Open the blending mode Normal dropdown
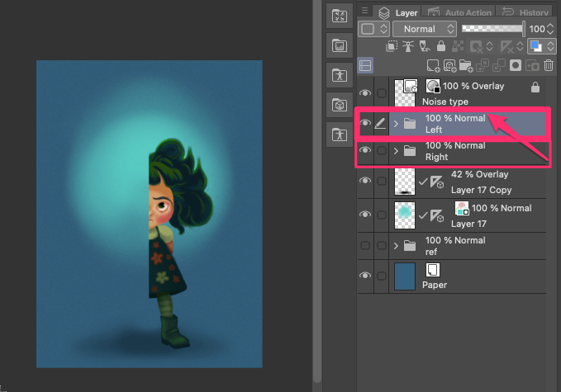 click(425, 29)
